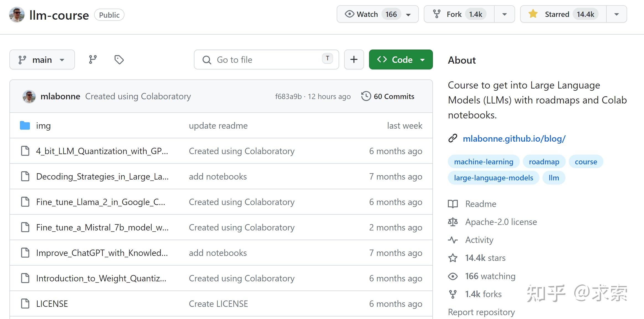
Task: Open the branches view icon
Action: click(93, 59)
